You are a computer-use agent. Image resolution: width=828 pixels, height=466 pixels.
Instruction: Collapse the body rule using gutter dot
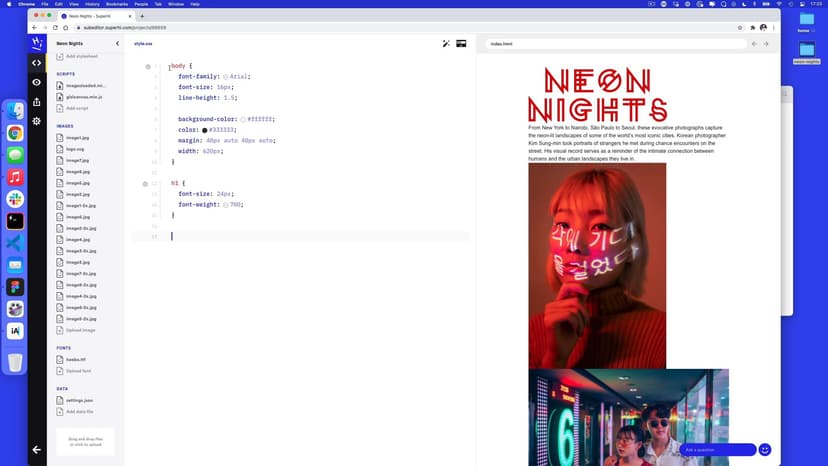[x=148, y=66]
